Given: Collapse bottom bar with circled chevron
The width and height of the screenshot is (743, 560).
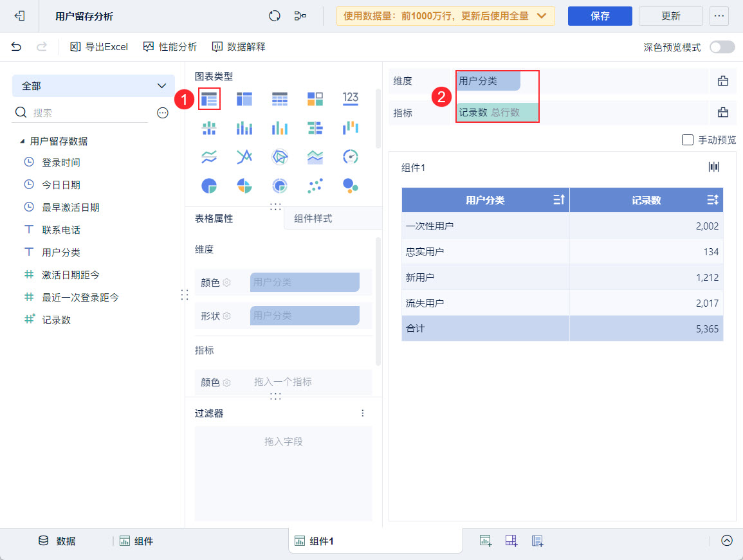Looking at the screenshot, I should click(x=726, y=541).
